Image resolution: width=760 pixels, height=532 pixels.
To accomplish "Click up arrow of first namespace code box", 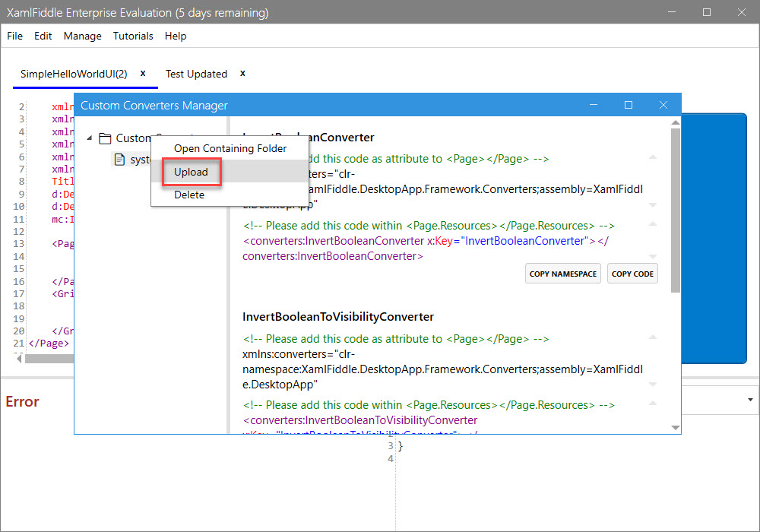I will coord(652,157).
